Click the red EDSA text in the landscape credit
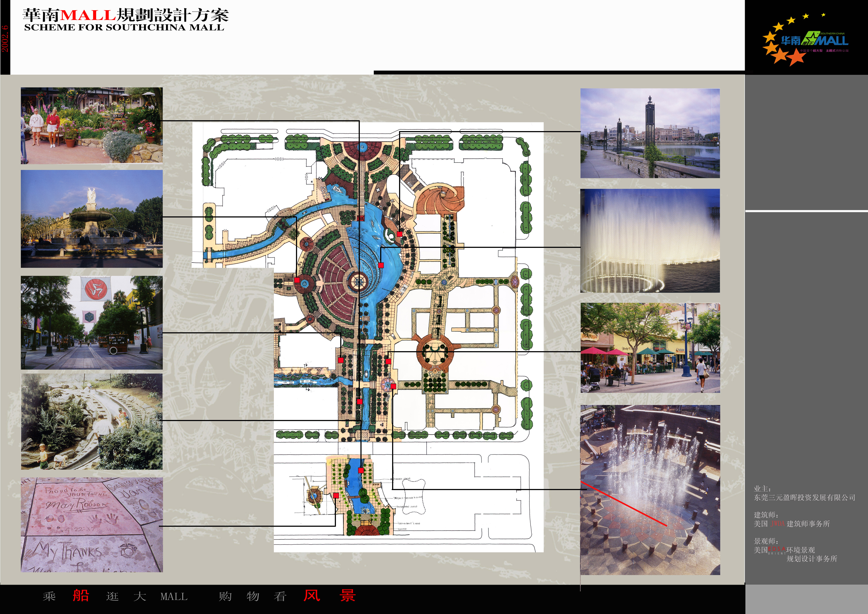 click(777, 549)
